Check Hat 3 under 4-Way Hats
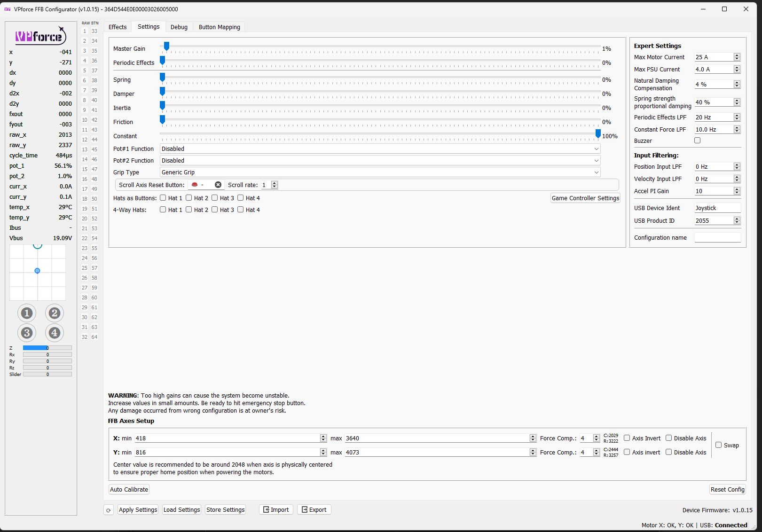Viewport: 762px width, 532px height. click(x=215, y=210)
